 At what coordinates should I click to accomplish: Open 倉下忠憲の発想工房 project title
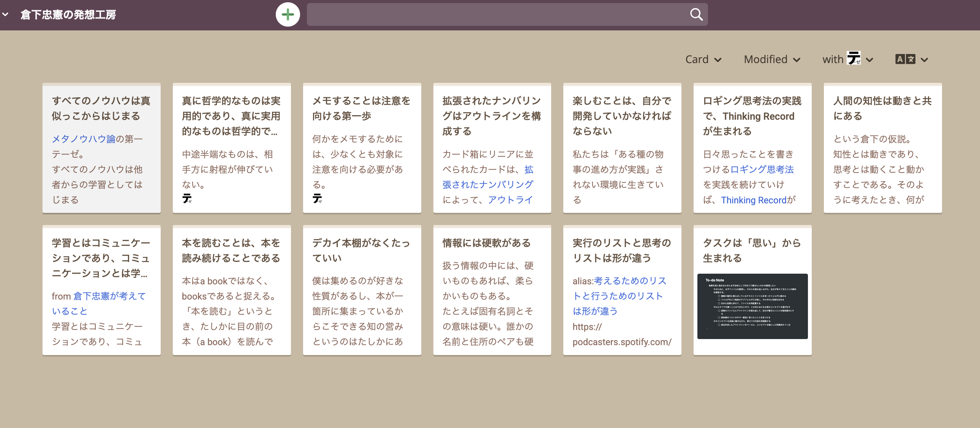click(68, 14)
